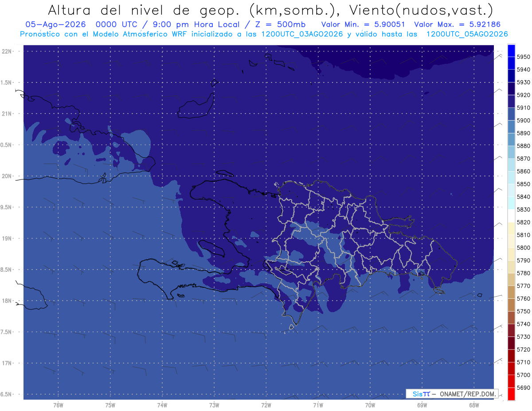
Task: Click the 76W longitude axis label
Action: (x=58, y=405)
